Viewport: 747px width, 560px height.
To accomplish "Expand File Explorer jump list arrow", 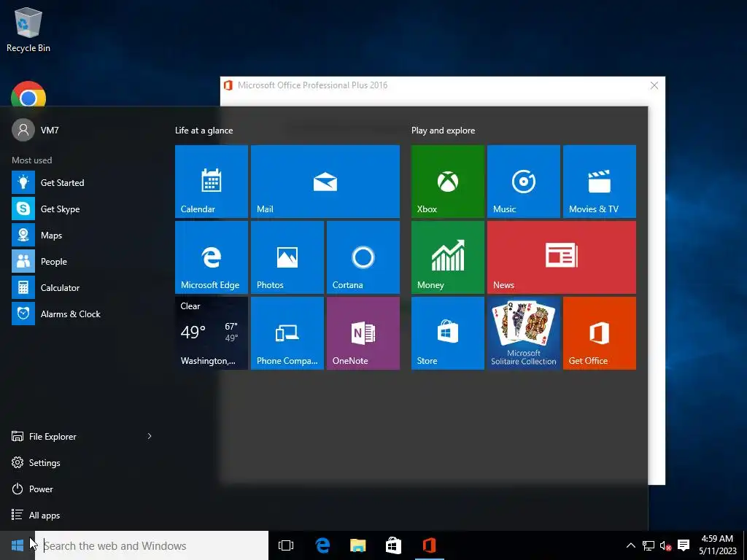I will coord(149,436).
